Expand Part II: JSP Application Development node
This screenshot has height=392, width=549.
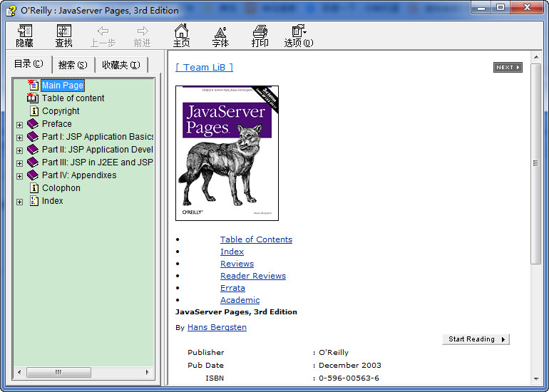(x=20, y=151)
